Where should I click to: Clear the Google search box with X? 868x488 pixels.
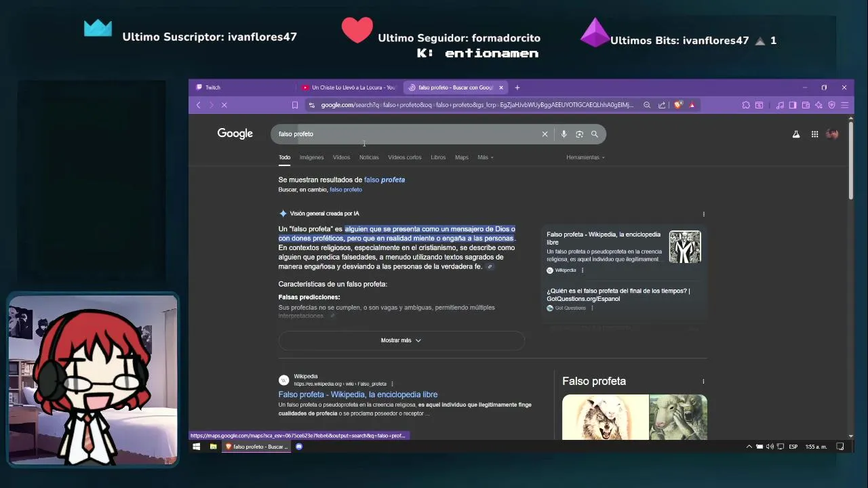point(545,134)
